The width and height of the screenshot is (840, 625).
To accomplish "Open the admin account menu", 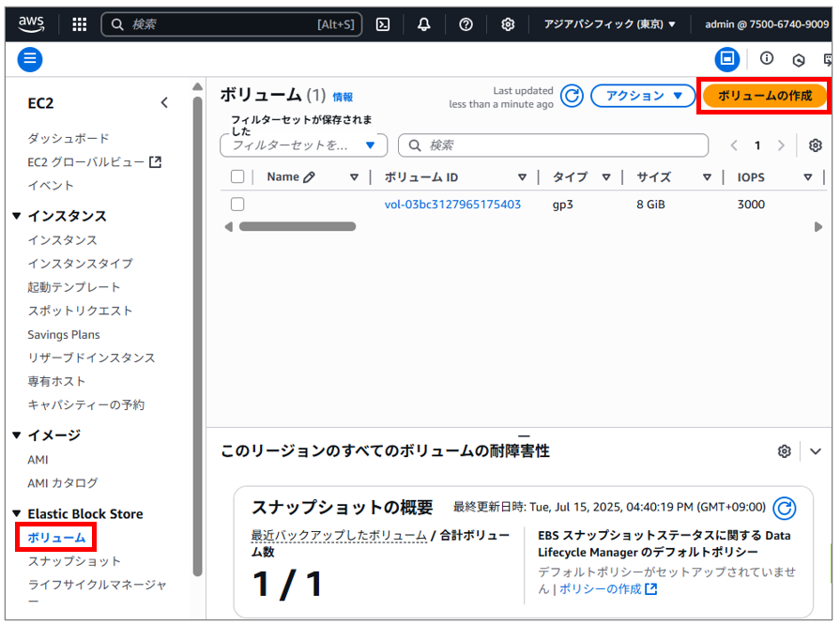I will (x=767, y=24).
